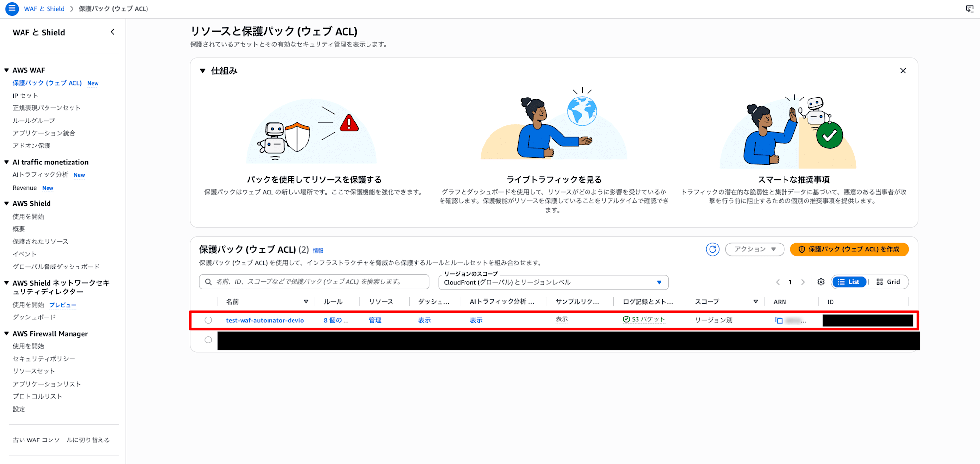Click the 管理 resources link
Image resolution: width=980 pixels, height=464 pixels.
click(x=375, y=320)
